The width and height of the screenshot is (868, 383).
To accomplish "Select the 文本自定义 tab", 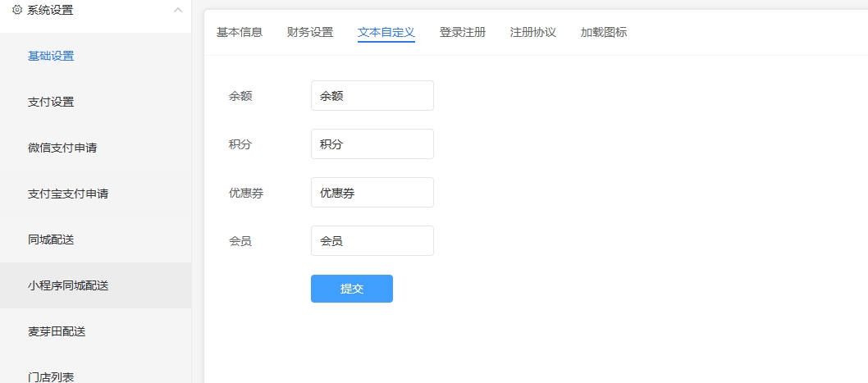I will coord(386,32).
